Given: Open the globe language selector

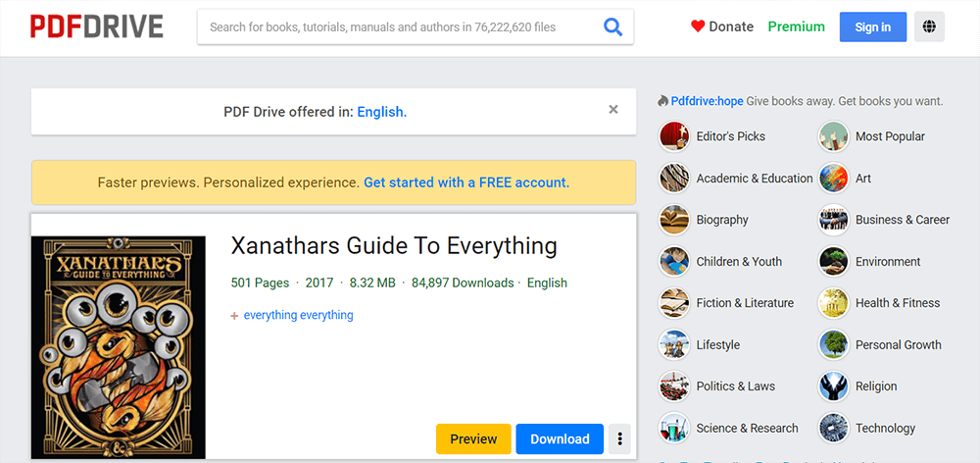Looking at the screenshot, I should pos(928,27).
